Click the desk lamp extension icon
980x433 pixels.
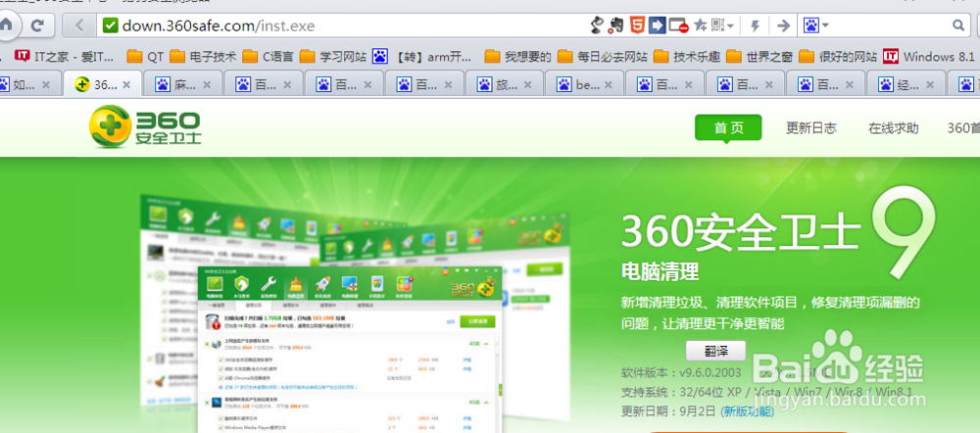tap(598, 25)
